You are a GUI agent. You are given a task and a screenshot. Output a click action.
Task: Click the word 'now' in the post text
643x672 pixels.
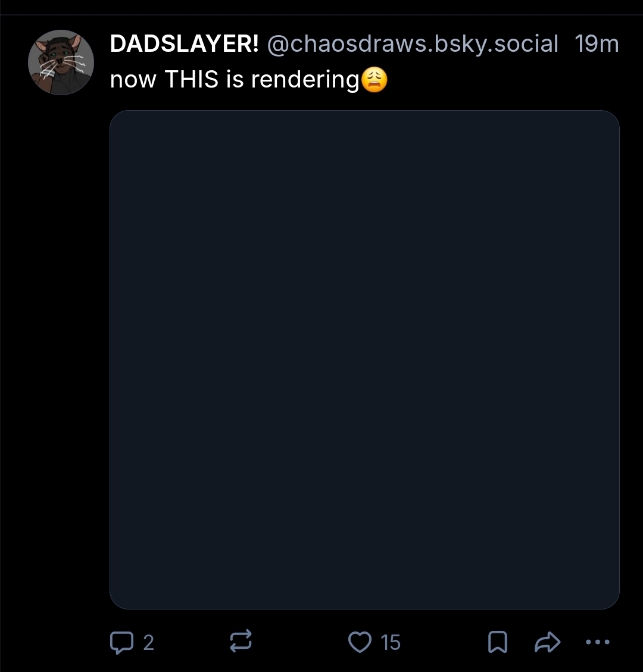(x=133, y=80)
